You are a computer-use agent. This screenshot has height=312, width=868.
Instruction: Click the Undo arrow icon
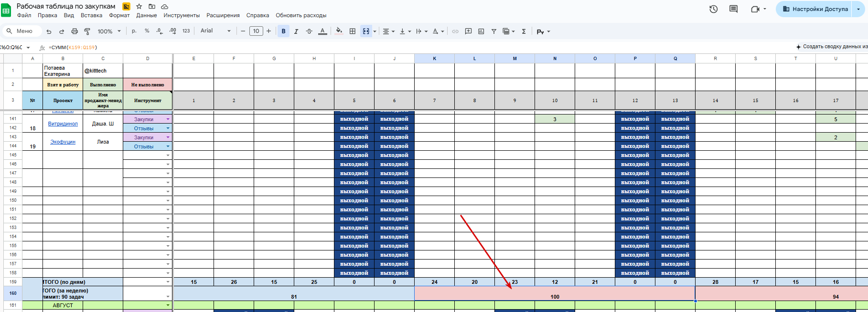pos(49,31)
